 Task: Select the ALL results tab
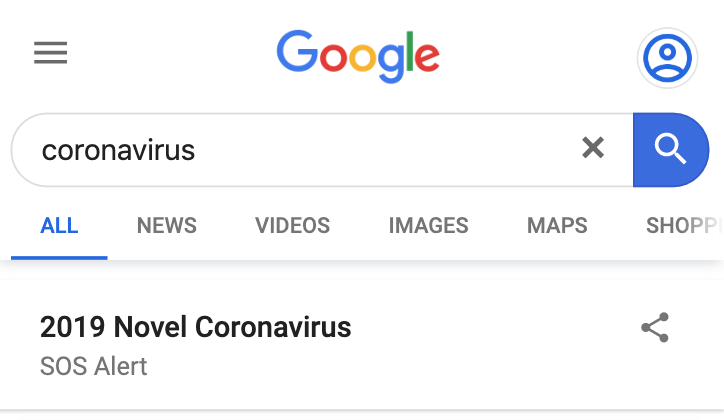coord(59,225)
